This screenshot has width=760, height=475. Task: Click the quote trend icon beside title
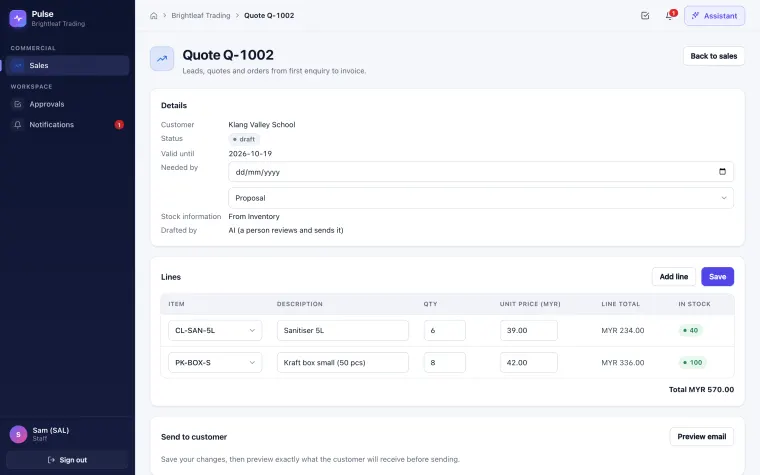click(162, 59)
